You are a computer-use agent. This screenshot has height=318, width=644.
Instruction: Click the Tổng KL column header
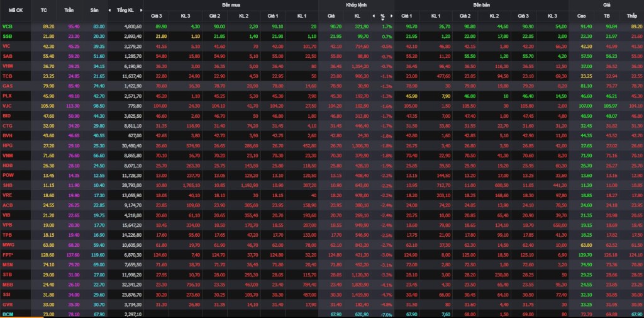[125, 10]
